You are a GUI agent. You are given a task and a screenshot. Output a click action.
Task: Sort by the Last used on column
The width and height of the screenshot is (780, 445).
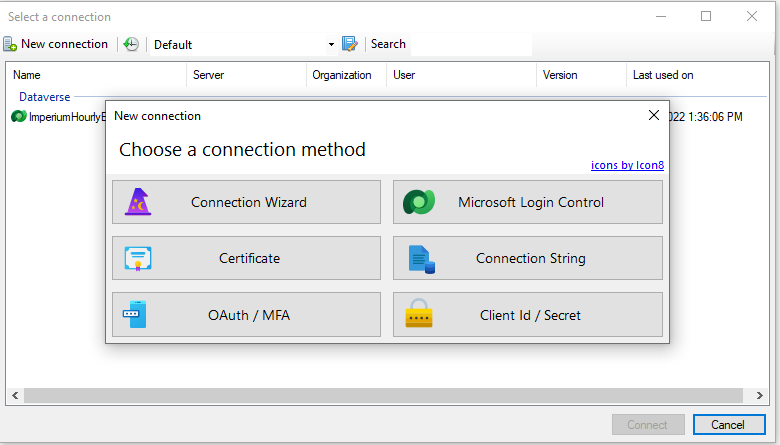[x=662, y=75]
